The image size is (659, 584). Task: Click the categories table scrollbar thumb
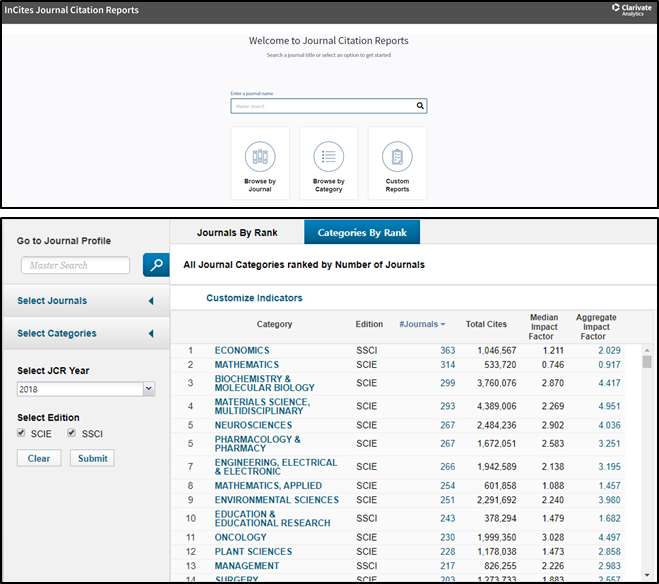click(x=647, y=362)
